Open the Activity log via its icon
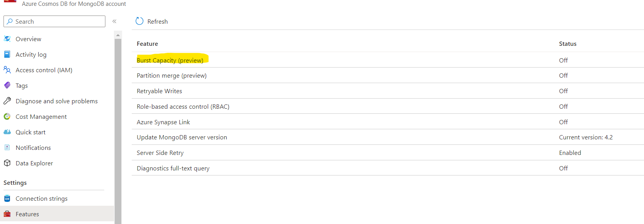This screenshot has width=644, height=224. [x=7, y=54]
